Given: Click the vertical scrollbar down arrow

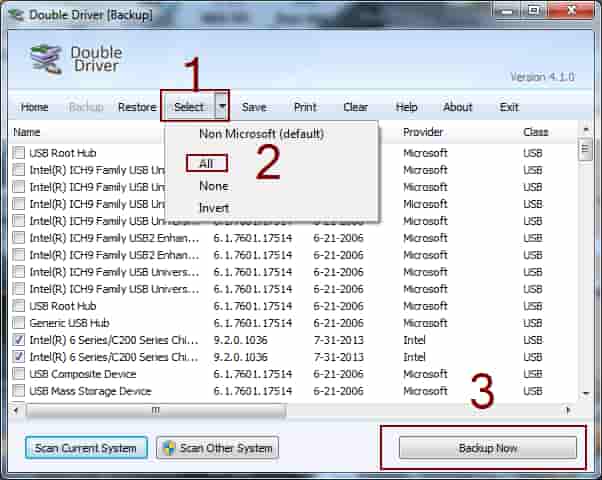Looking at the screenshot, I should 585,393.
